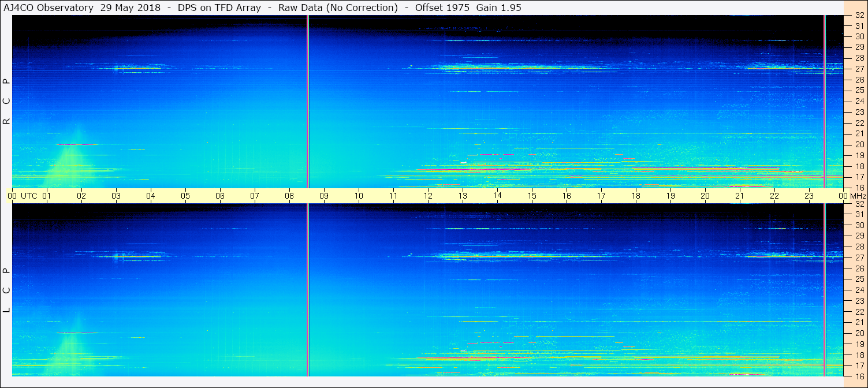Click 'Gain 1.95' in the title
Viewport: 868px width, 388px height.
click(x=498, y=8)
